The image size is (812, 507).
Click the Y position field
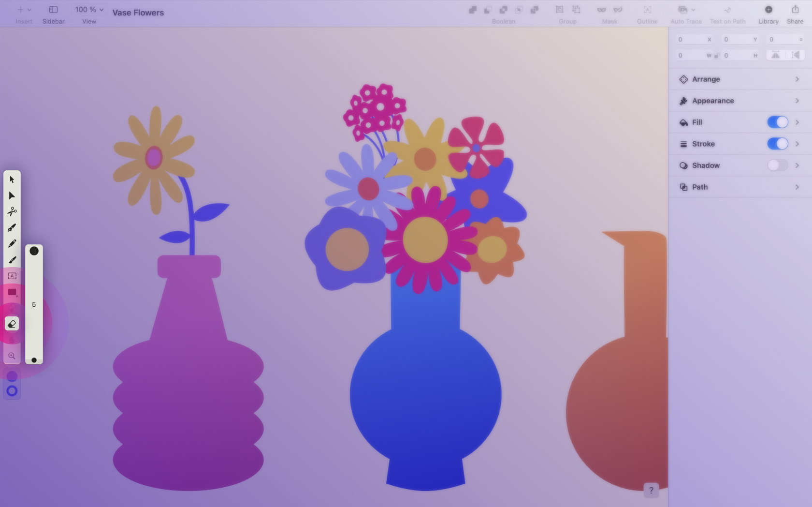point(740,40)
